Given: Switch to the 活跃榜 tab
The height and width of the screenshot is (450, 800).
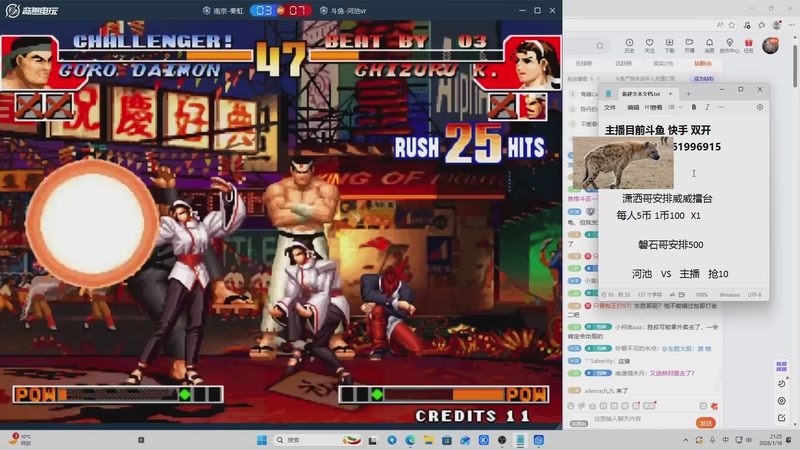Looking at the screenshot, I should (x=623, y=63).
